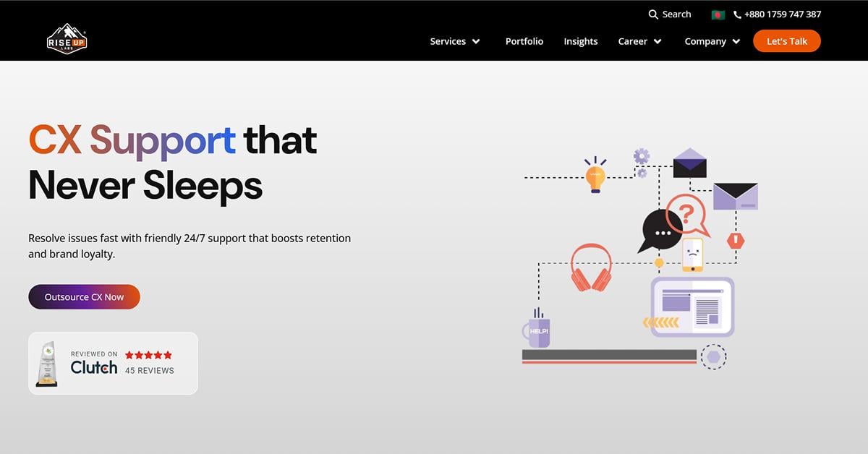Open the 45 REVIEWS text
The image size is (868, 454).
tap(150, 371)
